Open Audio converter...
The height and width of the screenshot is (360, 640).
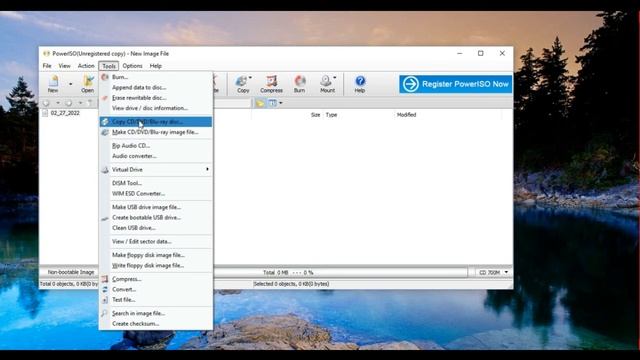[x=156, y=156]
